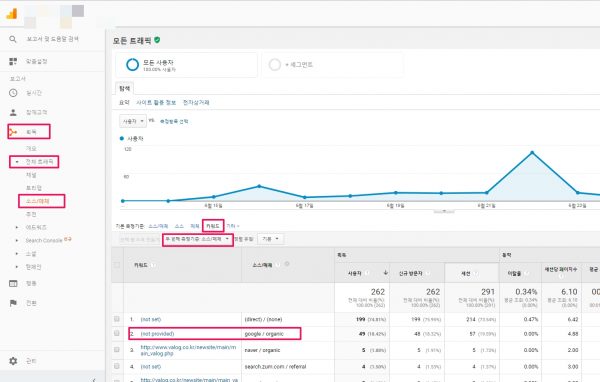
Task: Tick the select-all checkbox in table header
Action: pos(117,265)
